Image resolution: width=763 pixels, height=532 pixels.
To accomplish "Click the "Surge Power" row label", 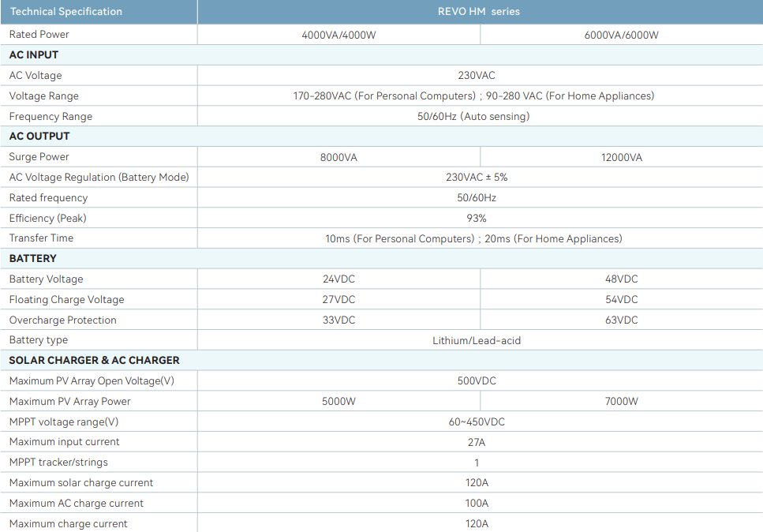I will [x=39, y=157].
